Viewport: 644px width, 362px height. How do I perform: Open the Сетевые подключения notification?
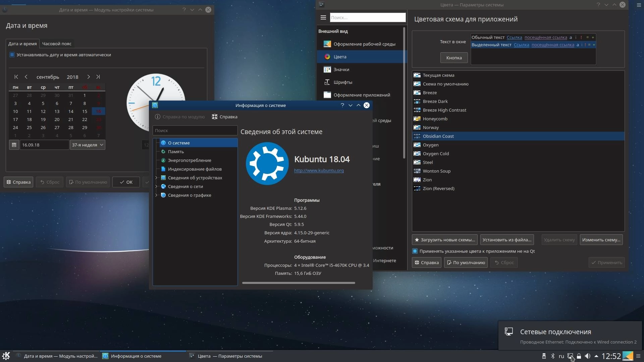click(570, 336)
